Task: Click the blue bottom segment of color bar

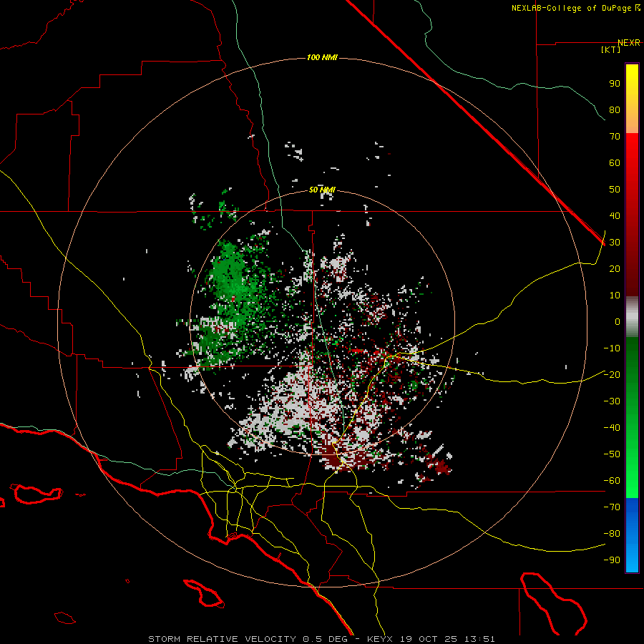Action: [632, 535]
